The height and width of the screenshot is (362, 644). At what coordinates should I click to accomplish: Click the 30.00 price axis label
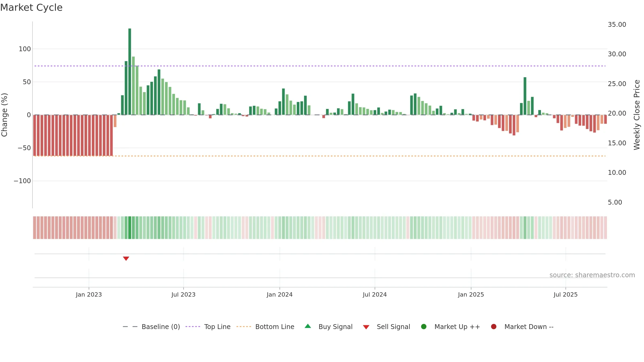click(x=617, y=54)
